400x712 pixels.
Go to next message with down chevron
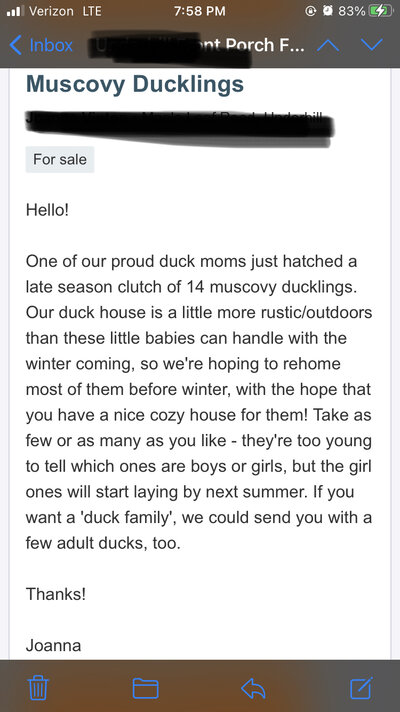pyautogui.click(x=372, y=45)
